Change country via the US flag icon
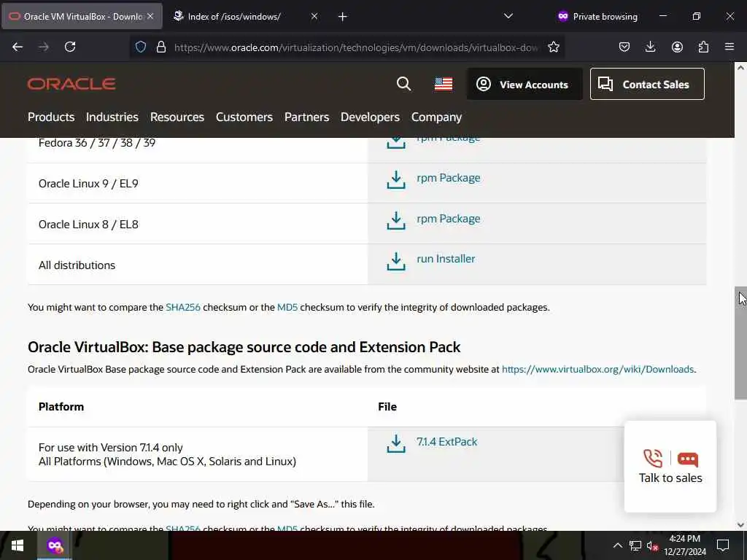The width and height of the screenshot is (747, 560). click(444, 85)
